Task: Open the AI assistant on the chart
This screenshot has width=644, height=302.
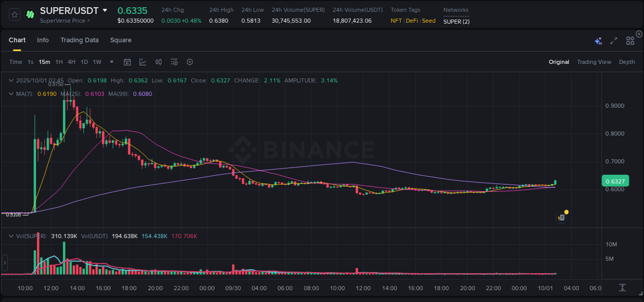Action: coord(598,40)
